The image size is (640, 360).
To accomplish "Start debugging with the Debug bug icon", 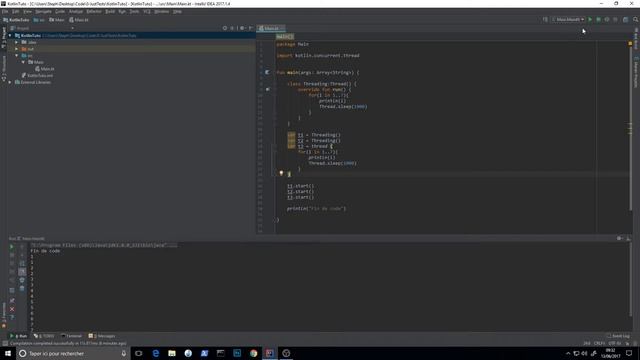I will coord(598,20).
